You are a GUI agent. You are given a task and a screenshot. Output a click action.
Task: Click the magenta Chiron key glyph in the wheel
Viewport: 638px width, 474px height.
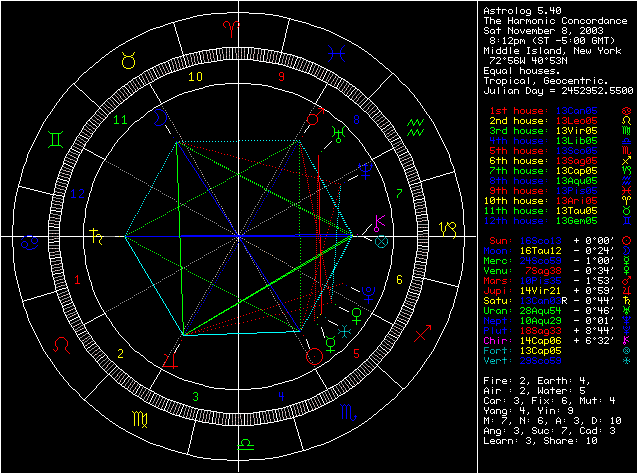pos(379,222)
